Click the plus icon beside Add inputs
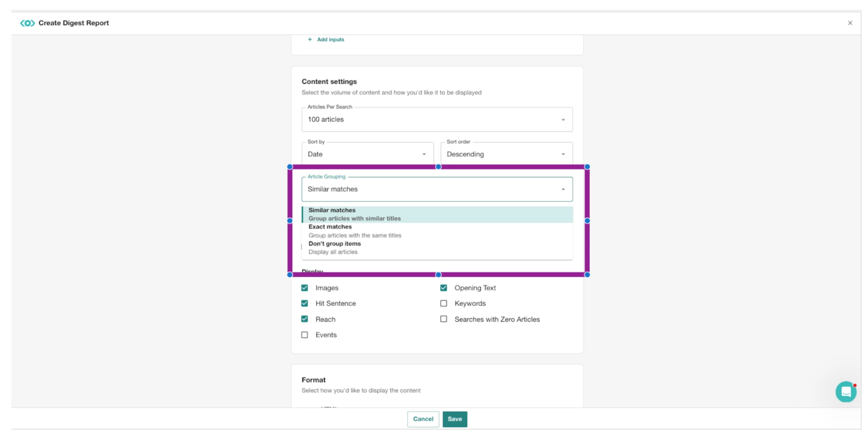The width and height of the screenshot is (868, 440). pos(310,39)
